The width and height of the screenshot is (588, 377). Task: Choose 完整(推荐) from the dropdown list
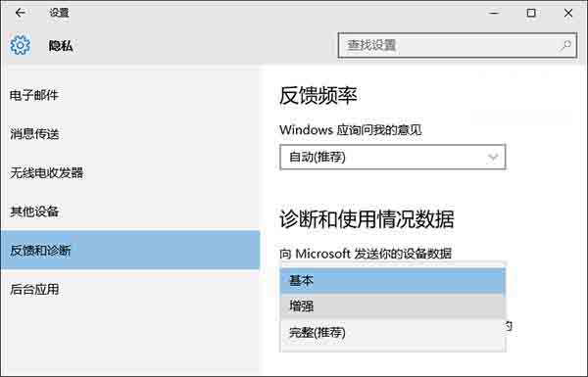coord(393,332)
